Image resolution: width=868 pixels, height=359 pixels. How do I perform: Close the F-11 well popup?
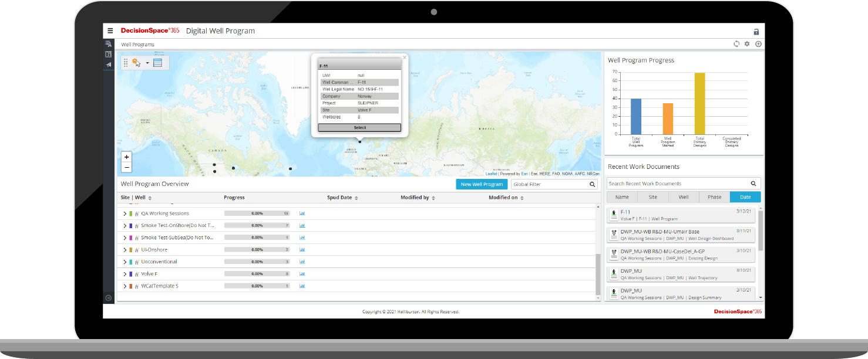pyautogui.click(x=405, y=57)
